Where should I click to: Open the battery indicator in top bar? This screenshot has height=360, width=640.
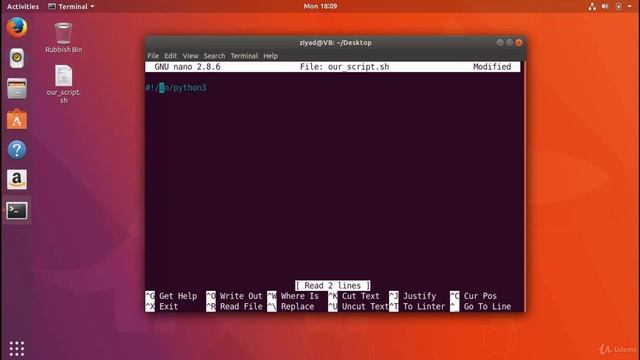click(x=619, y=7)
